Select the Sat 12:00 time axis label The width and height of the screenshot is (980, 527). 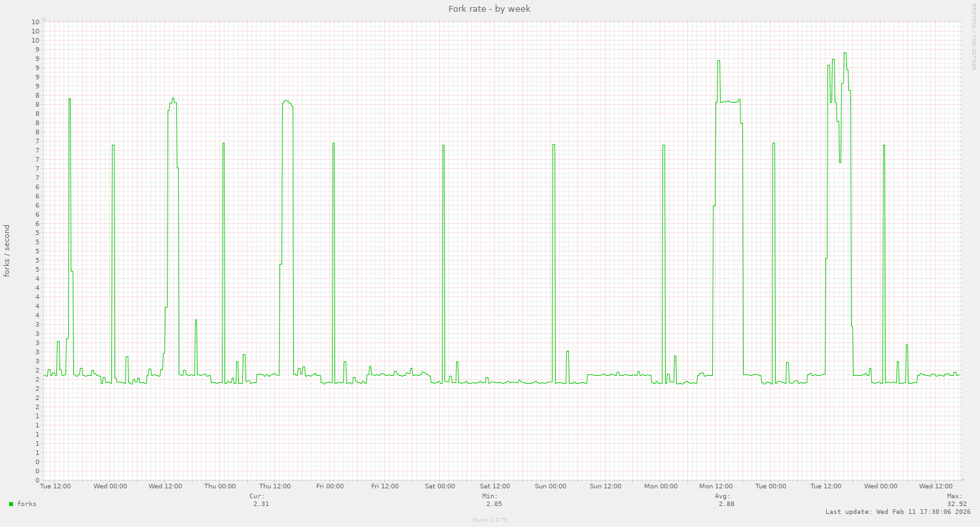click(x=495, y=486)
